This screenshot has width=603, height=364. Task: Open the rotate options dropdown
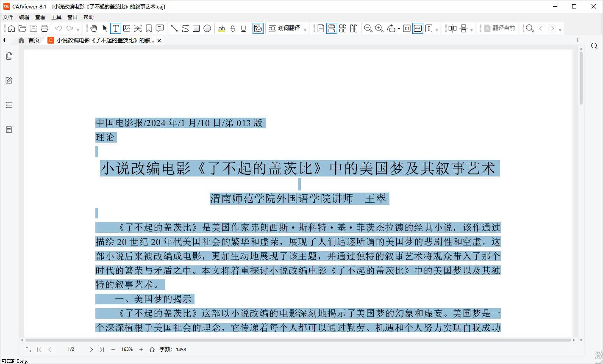pos(398,28)
